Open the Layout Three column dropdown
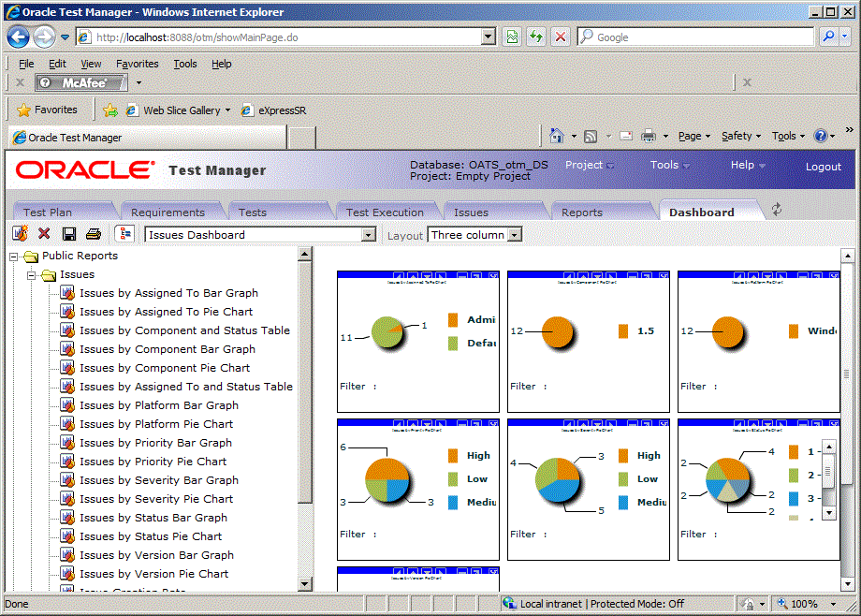 (x=515, y=235)
